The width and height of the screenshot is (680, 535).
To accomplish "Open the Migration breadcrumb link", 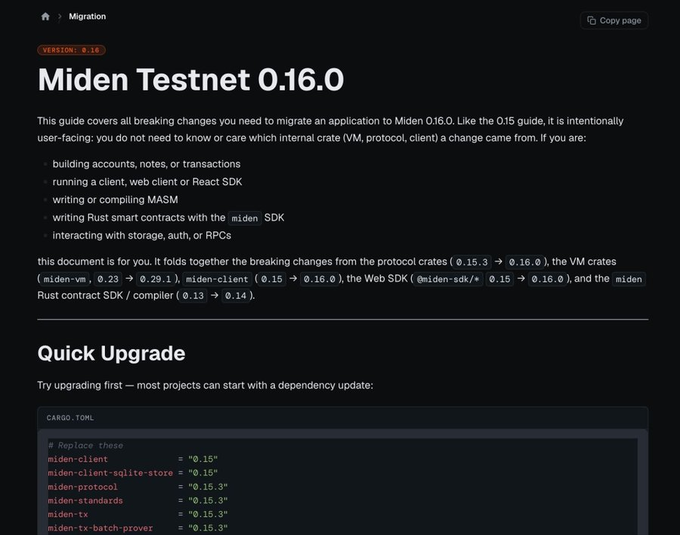I will (87, 16).
